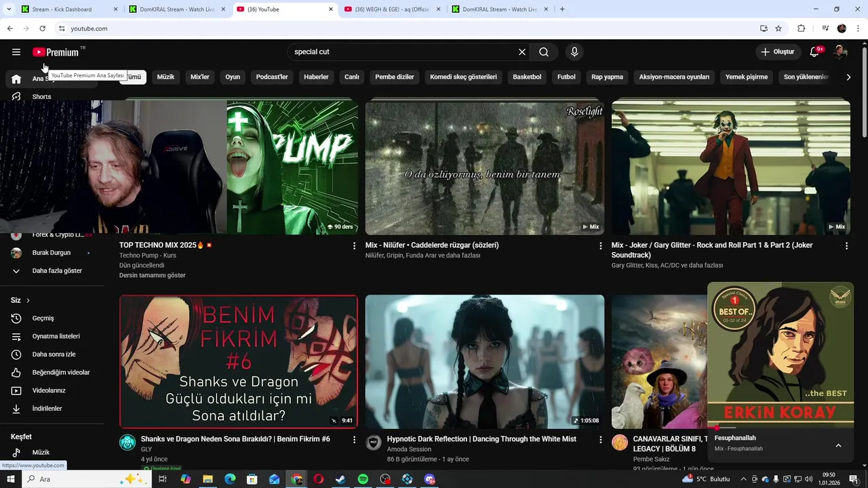Open options for Hypnotic Dark Reflection video
Screen dimensions: 868x488
600,440
